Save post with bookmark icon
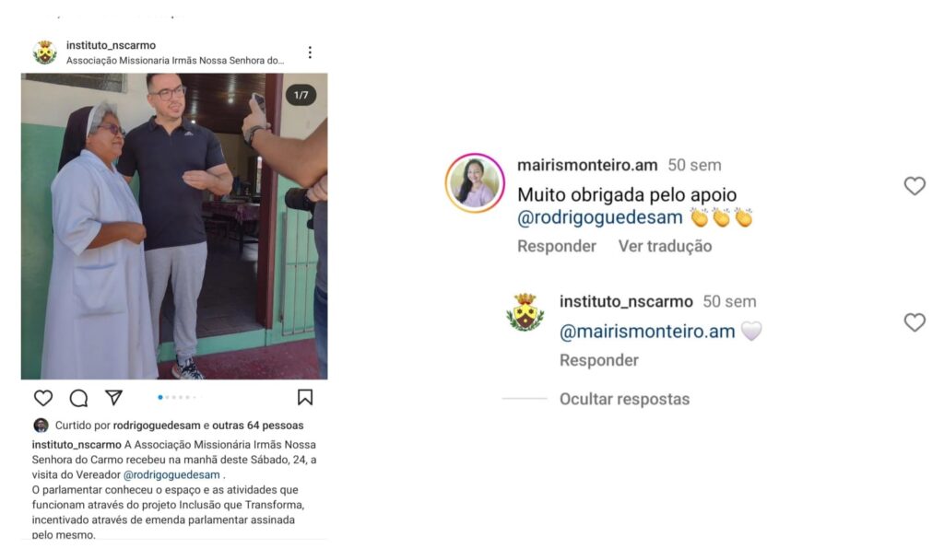This screenshot has width=944, height=560. coord(305,397)
